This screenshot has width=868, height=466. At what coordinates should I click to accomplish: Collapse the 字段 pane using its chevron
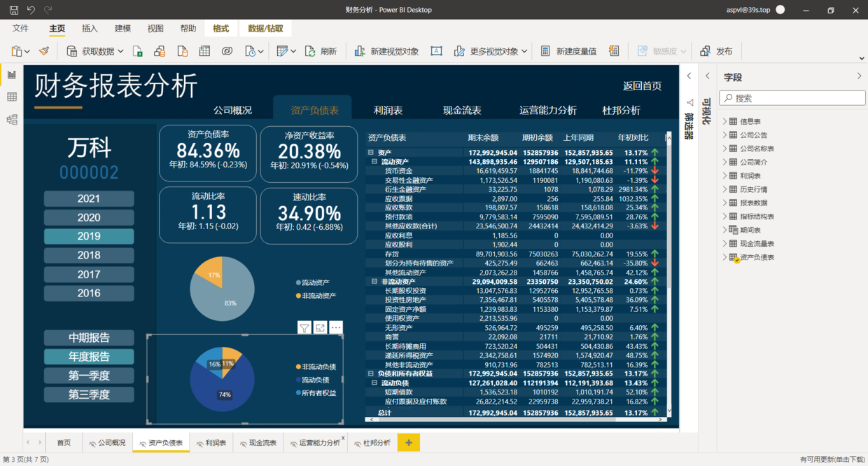pyautogui.click(x=860, y=76)
